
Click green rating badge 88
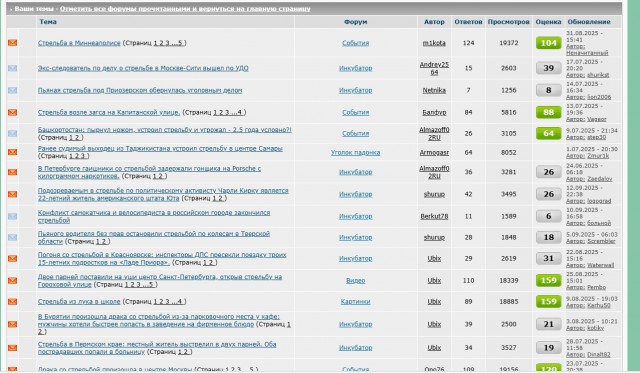tap(549, 112)
